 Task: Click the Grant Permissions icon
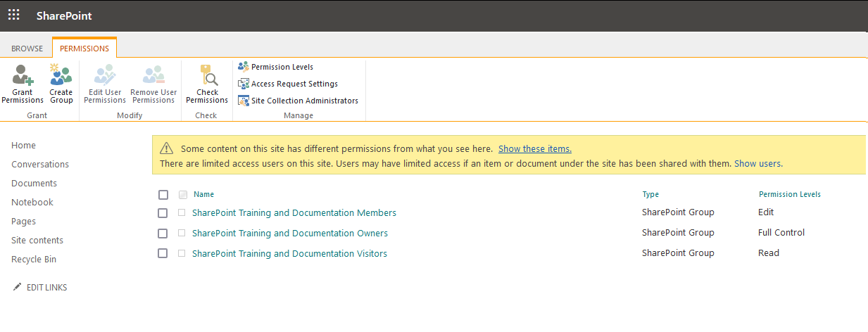click(x=23, y=74)
